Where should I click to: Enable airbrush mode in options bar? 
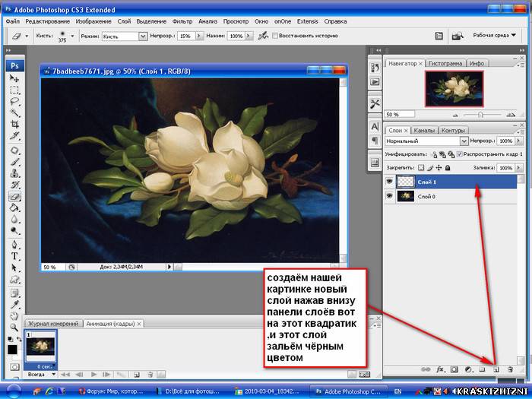click(x=263, y=36)
